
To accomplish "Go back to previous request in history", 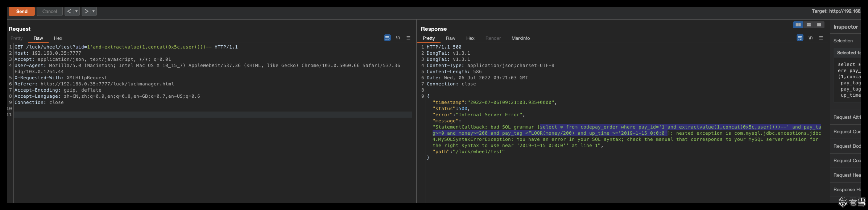I will click(69, 11).
